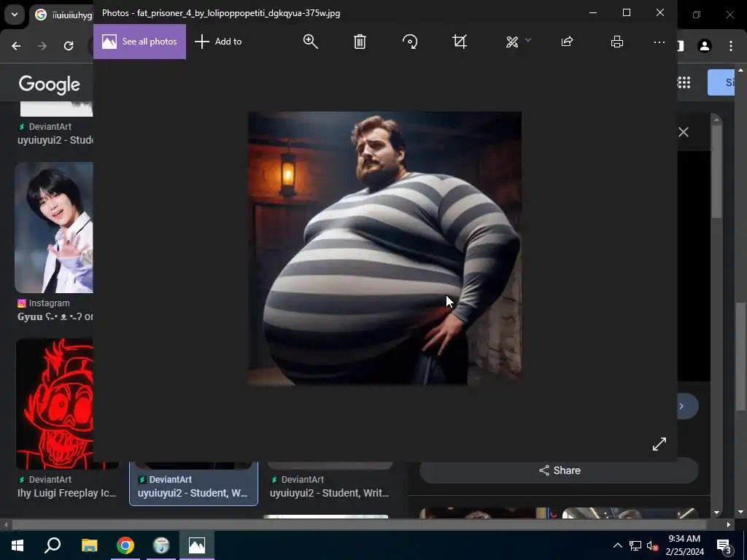
Task: Enter fullscreen with the diagonal arrows icon
Action: (x=659, y=444)
